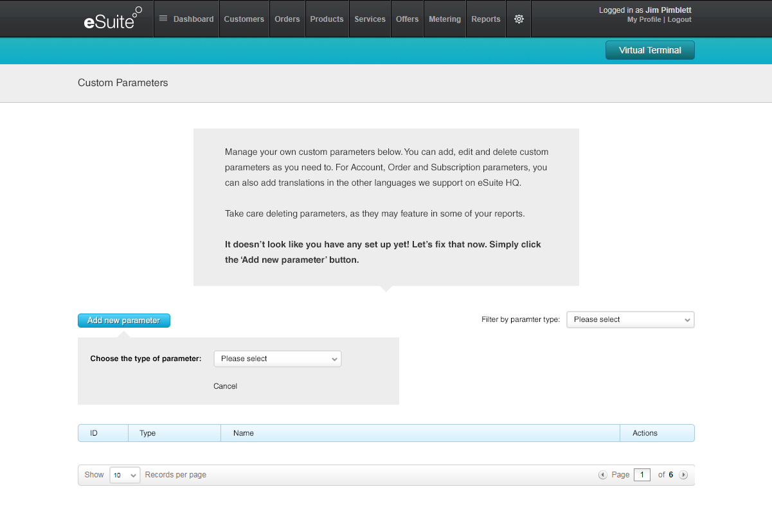This screenshot has height=532, width=772.
Task: Go to previous page arrow
Action: pyautogui.click(x=602, y=475)
